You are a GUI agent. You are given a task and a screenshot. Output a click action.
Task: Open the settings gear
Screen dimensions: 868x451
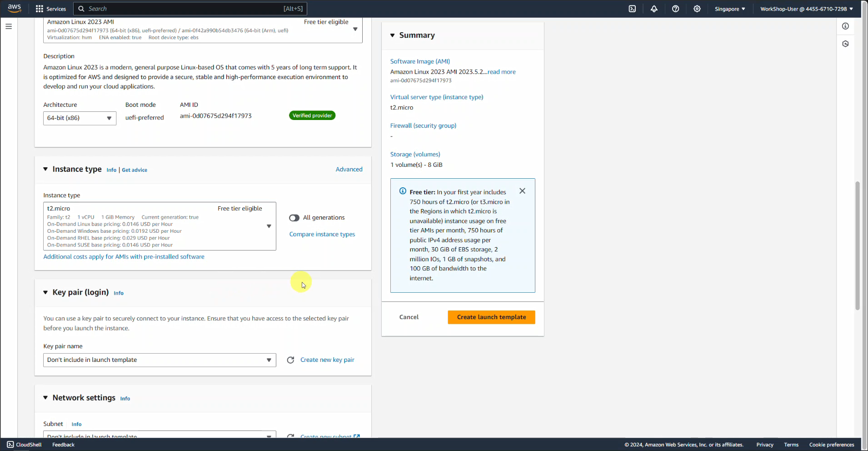click(697, 9)
